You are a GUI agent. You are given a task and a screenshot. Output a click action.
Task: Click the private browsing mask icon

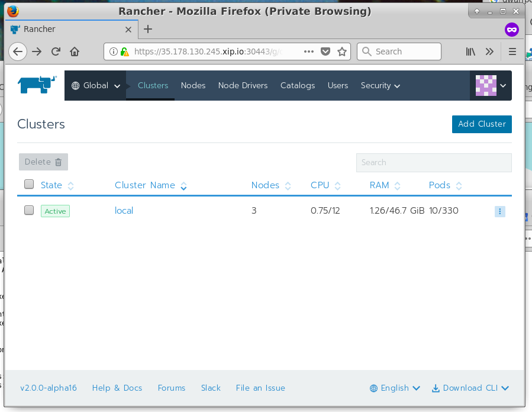pos(512,30)
